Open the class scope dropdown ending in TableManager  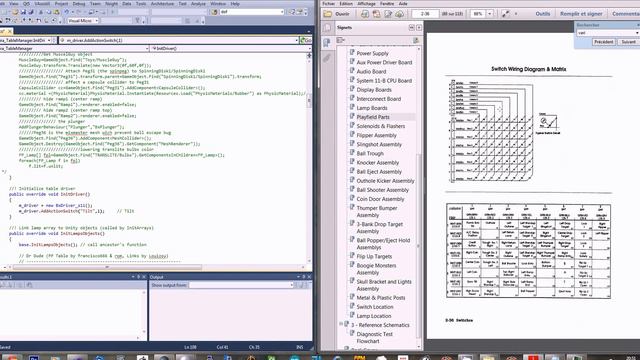tap(74, 48)
